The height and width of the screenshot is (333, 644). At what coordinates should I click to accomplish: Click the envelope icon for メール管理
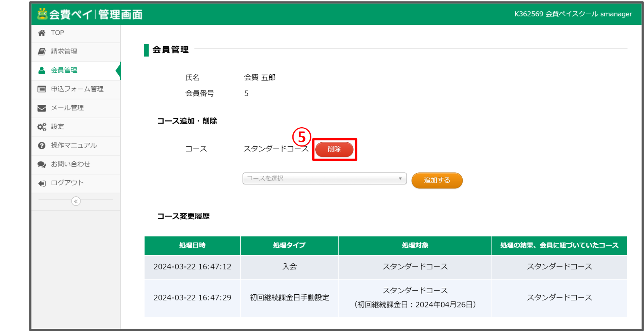(42, 108)
